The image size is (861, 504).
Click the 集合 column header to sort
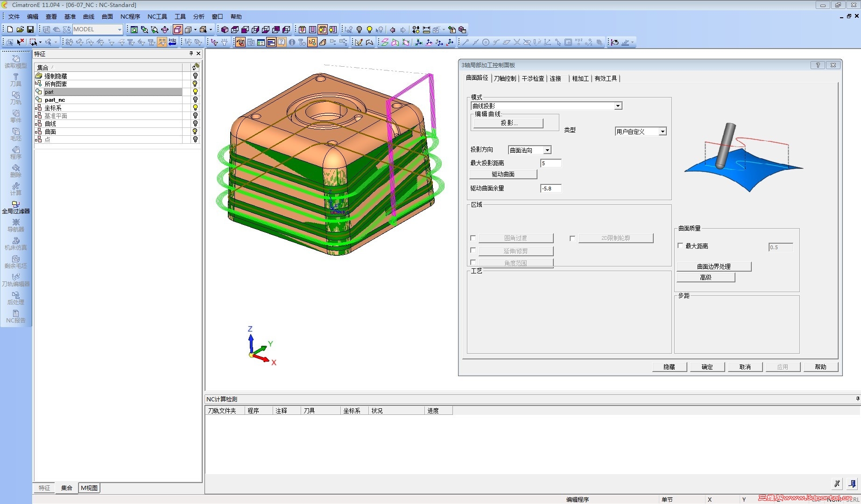click(108, 68)
